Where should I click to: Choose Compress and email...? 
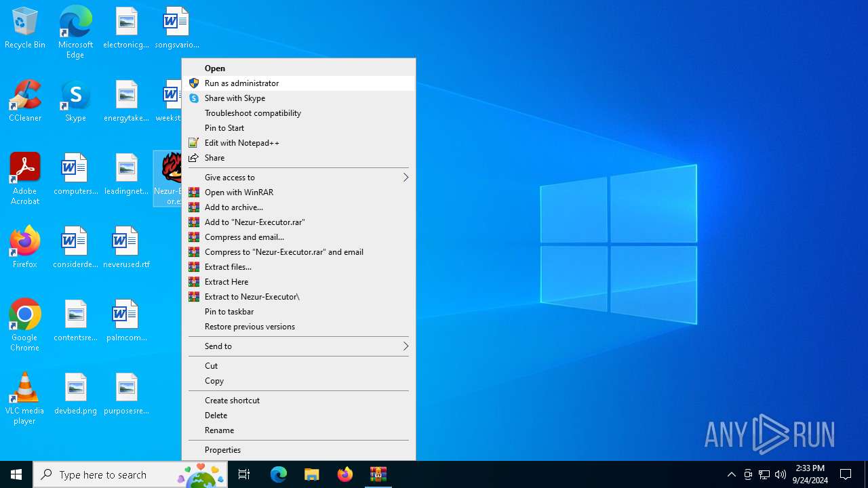298,237
